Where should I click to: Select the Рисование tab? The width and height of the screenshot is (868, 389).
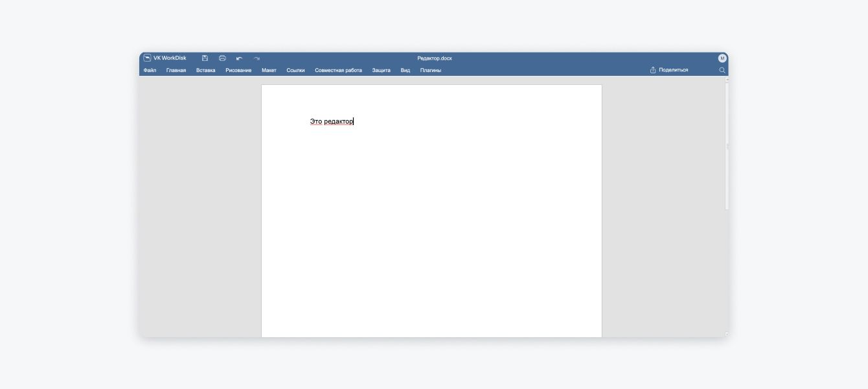coord(238,70)
